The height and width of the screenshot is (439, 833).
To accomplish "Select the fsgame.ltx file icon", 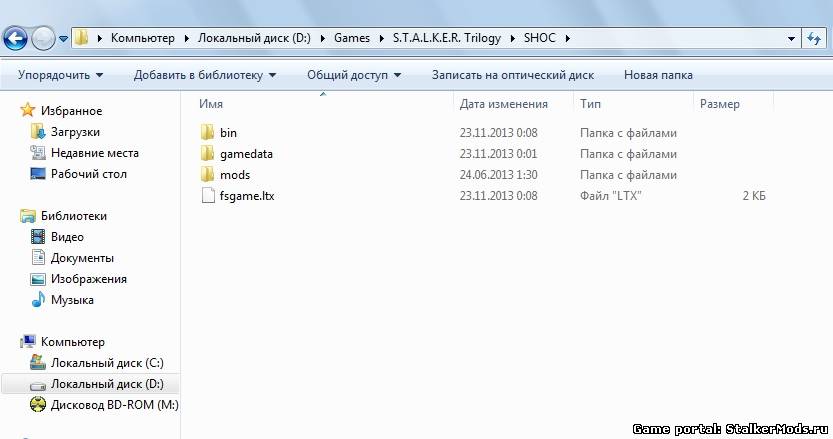I will (208, 196).
